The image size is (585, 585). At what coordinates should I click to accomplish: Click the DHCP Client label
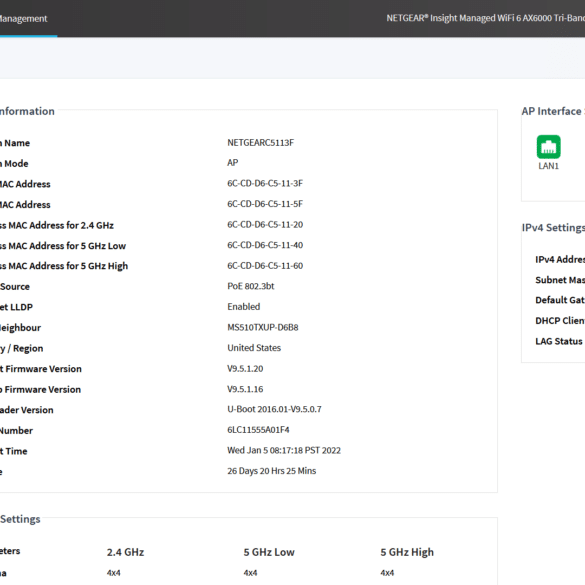(560, 320)
